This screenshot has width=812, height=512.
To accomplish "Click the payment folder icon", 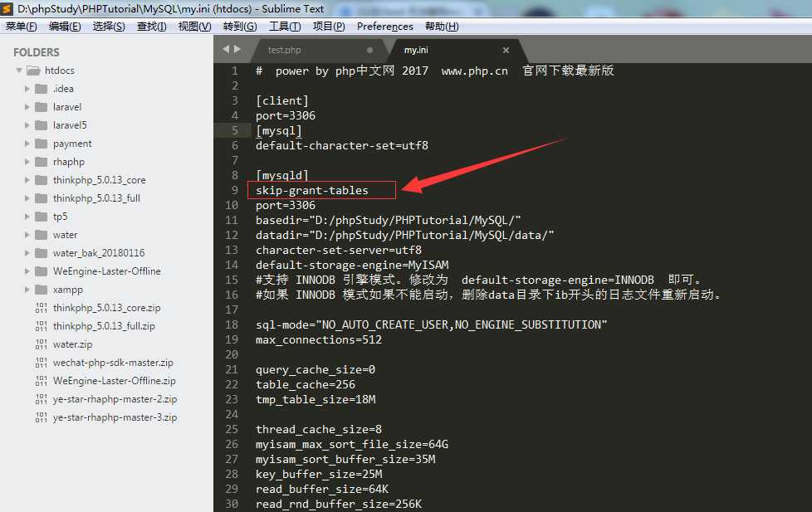I will 42,144.
